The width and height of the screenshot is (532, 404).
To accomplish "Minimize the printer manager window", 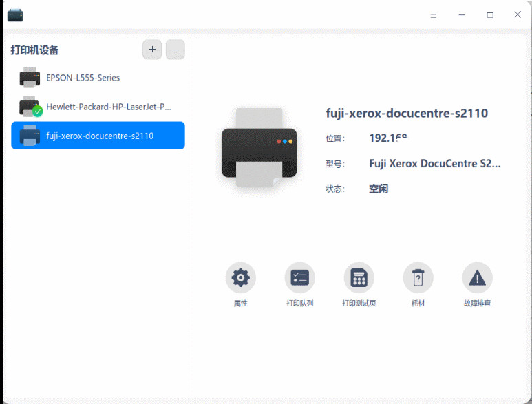I will click(462, 14).
